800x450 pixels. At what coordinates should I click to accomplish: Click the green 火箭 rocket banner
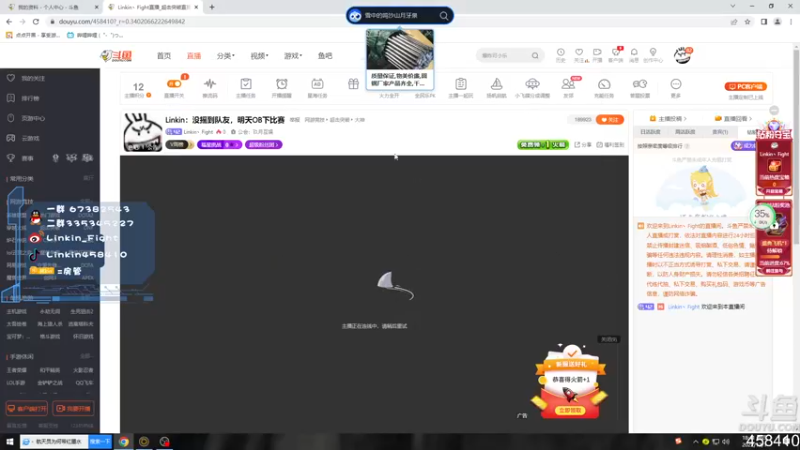[543, 145]
